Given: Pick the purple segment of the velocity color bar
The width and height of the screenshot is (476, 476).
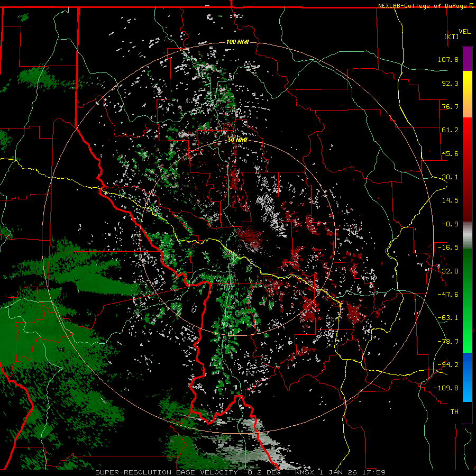Looking at the screenshot, I should point(467,59).
